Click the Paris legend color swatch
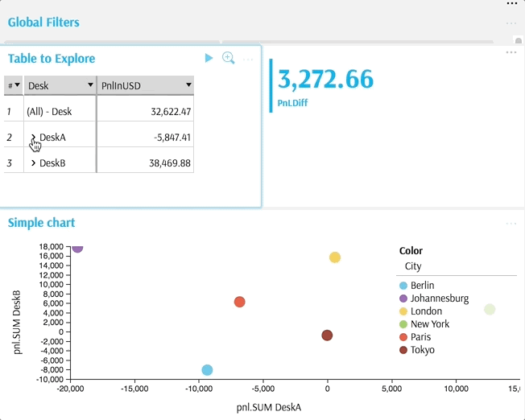Image resolution: width=525 pixels, height=420 pixels. 403,337
